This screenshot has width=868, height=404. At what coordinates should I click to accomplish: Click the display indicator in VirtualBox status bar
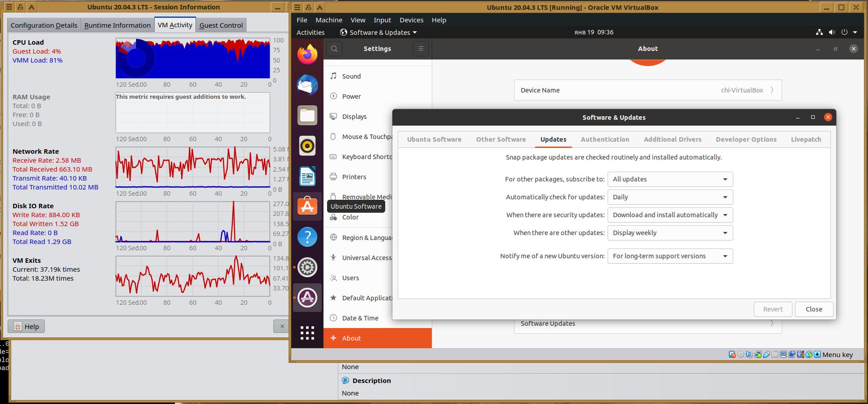[783, 354]
